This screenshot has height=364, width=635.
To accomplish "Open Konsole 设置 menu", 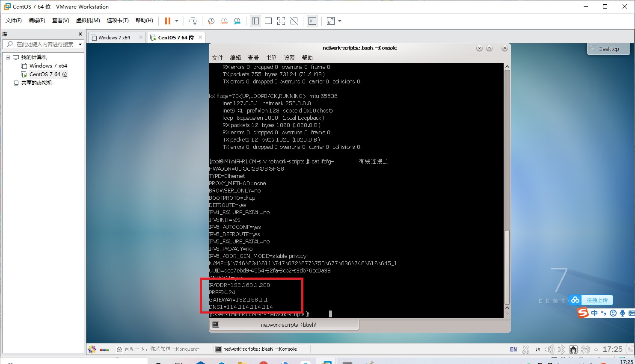I will [x=289, y=58].
